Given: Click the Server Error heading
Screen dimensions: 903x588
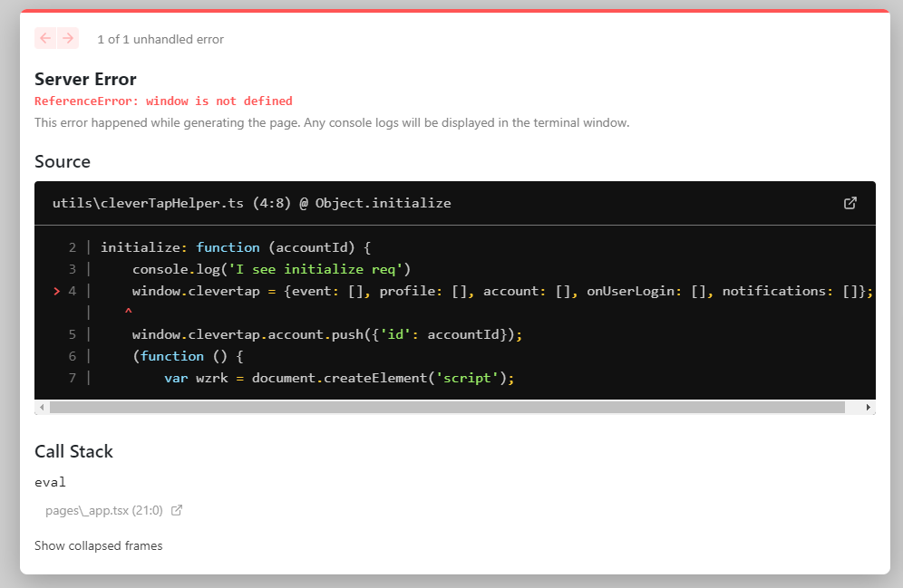Looking at the screenshot, I should (85, 79).
